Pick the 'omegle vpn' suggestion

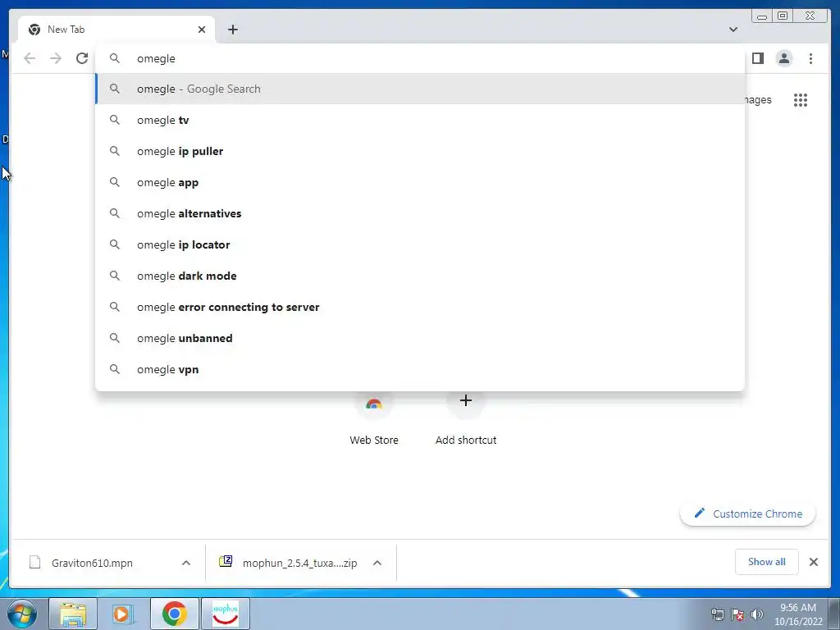[420, 369]
